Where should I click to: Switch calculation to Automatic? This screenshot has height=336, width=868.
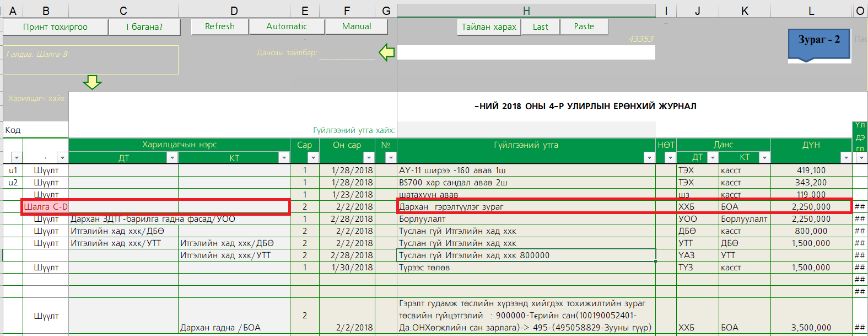[x=287, y=26]
